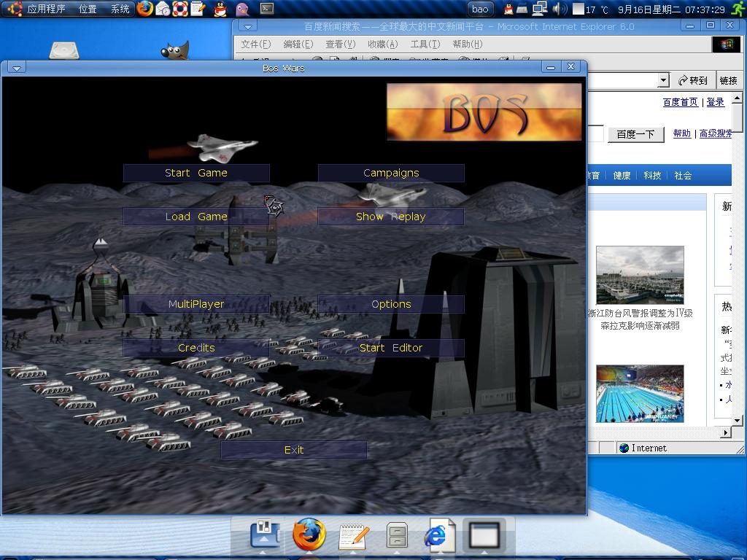Image resolution: width=747 pixels, height=560 pixels.
Task: Open the Bos Wars window menu arrow
Action: pos(17,68)
